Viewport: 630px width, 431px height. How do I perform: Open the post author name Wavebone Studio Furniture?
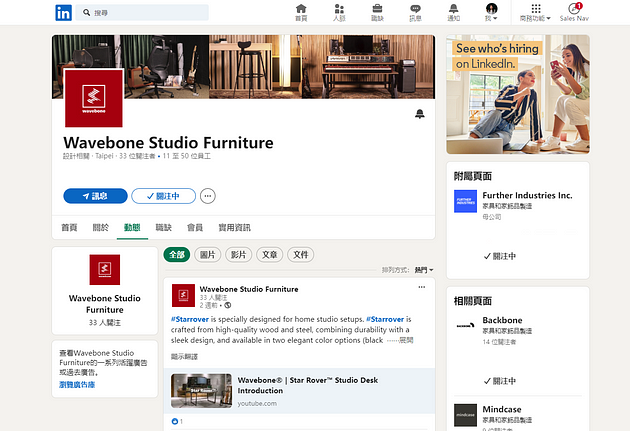click(x=249, y=289)
